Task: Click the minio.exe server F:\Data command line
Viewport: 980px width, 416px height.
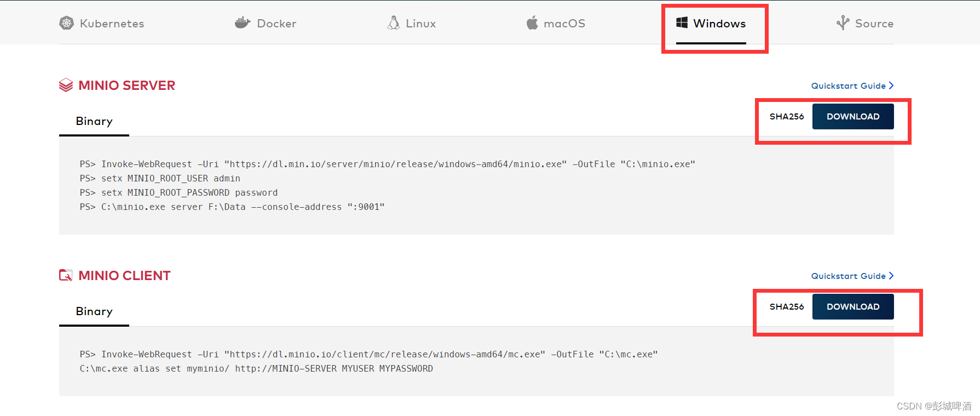Action: [232, 207]
